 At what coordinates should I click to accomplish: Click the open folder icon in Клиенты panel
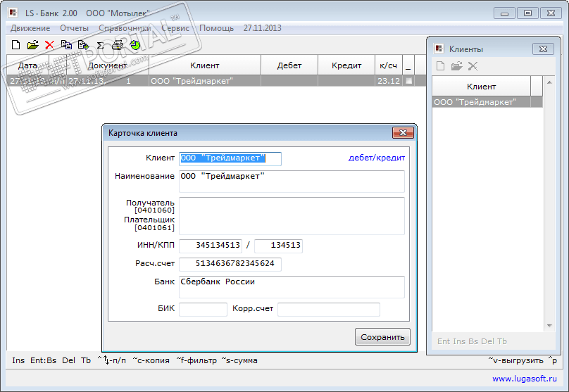tap(456, 66)
